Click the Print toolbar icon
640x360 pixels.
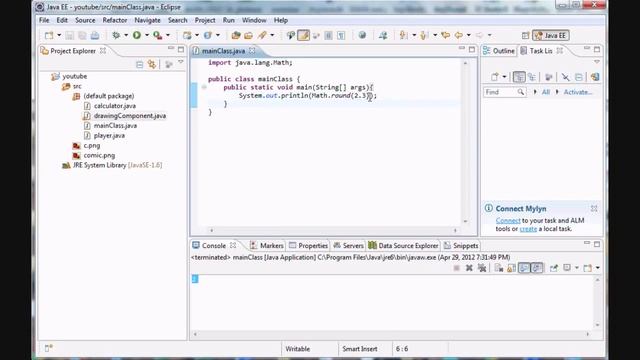tap(95, 36)
